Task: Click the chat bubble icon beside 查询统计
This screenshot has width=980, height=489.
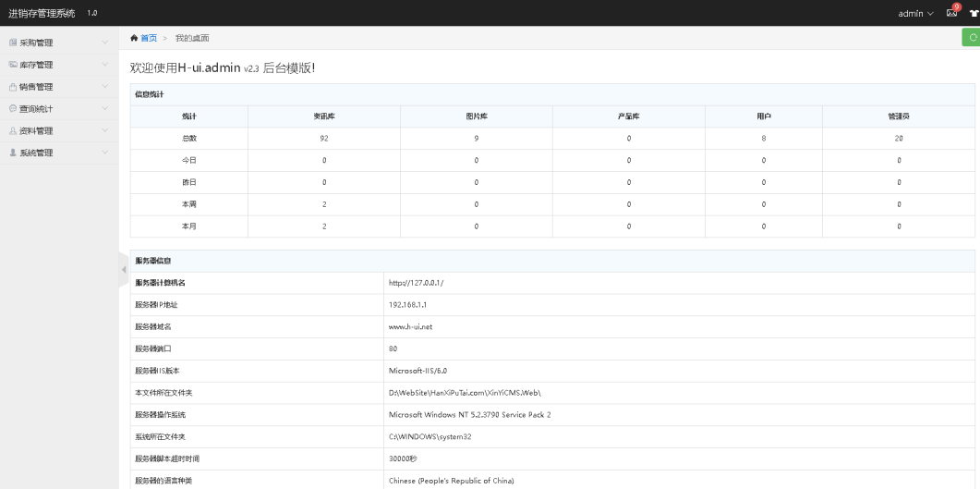Action: tap(13, 109)
